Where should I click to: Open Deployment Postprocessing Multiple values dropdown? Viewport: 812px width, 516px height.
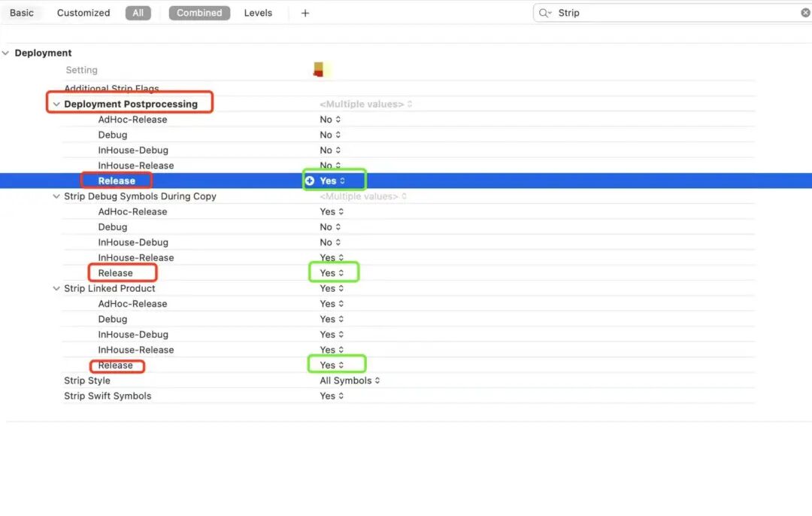click(365, 104)
